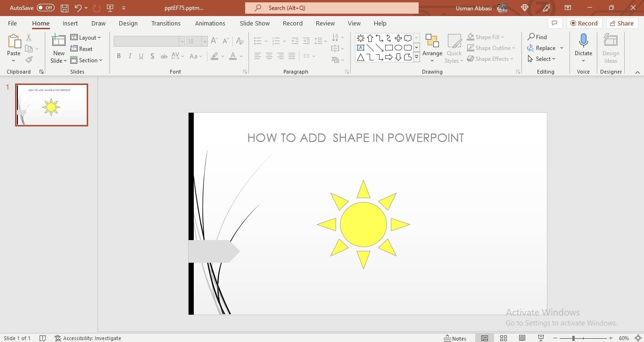644x342 pixels.
Task: Click the Copy icon in Clipboard group
Action: point(29,49)
